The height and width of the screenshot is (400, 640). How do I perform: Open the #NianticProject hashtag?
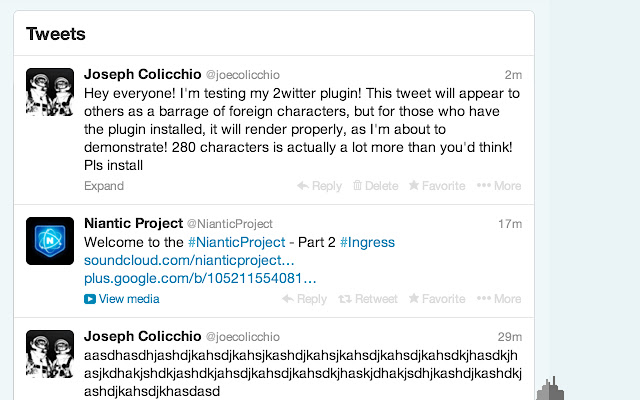235,242
